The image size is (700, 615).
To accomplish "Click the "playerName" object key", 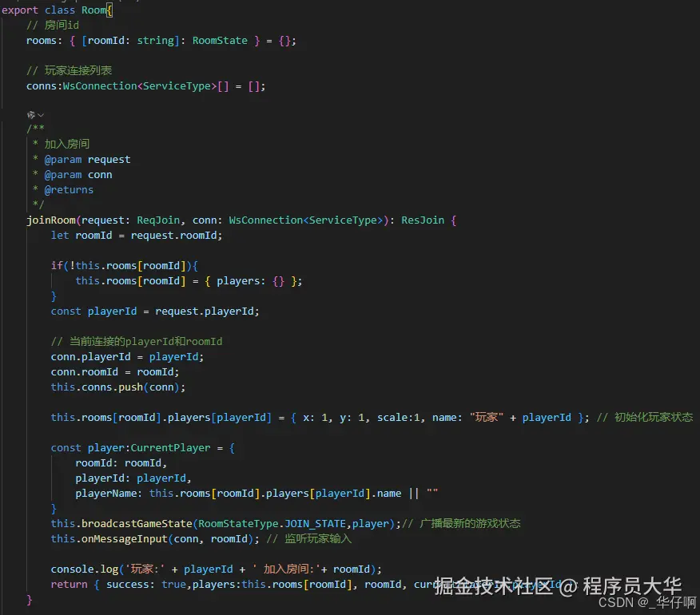I will click(x=105, y=493).
